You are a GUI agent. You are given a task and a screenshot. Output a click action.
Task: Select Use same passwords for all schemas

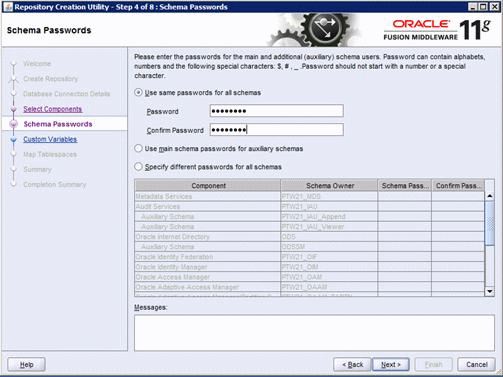pos(138,92)
